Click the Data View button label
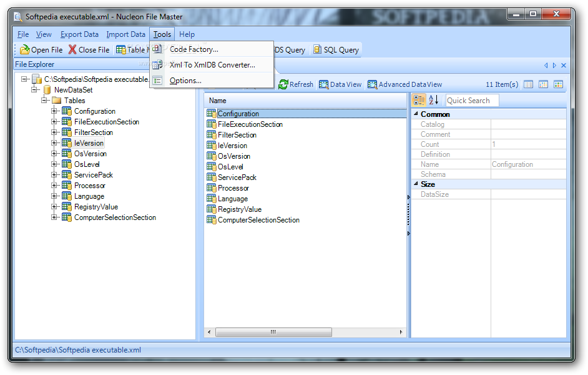588x375 pixels. pyautogui.click(x=346, y=84)
